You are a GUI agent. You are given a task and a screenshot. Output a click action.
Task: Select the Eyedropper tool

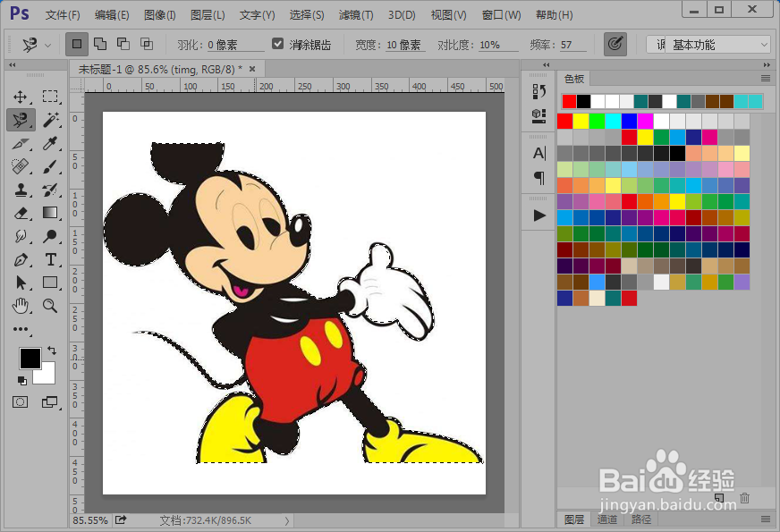tap(50, 144)
